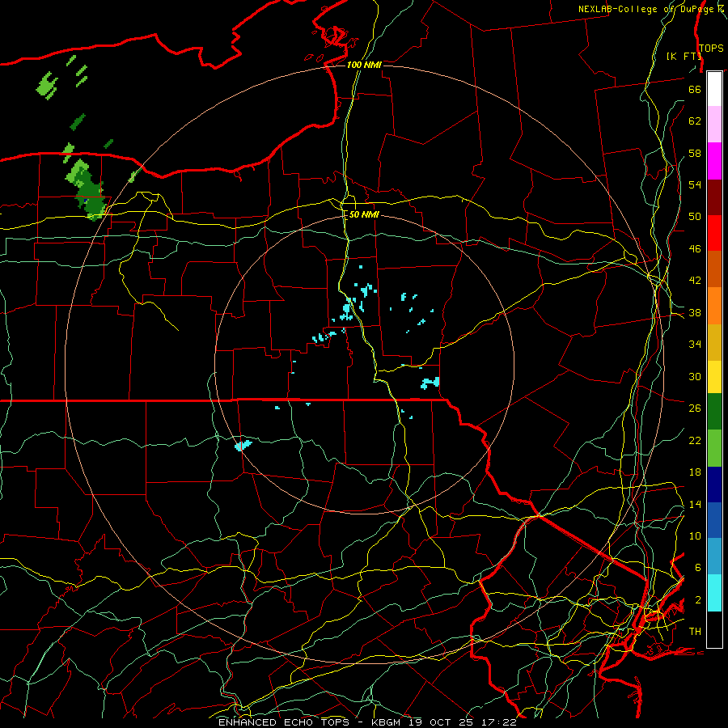Click the legend value "26"
This screenshot has width=728, height=728.
695,408
